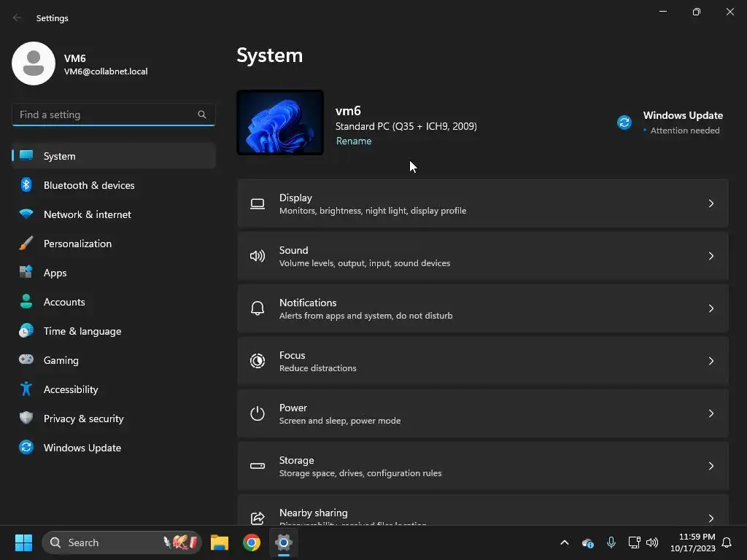The height and width of the screenshot is (560, 747).
Task: Click the Network & internet wifi icon
Action: 26,214
